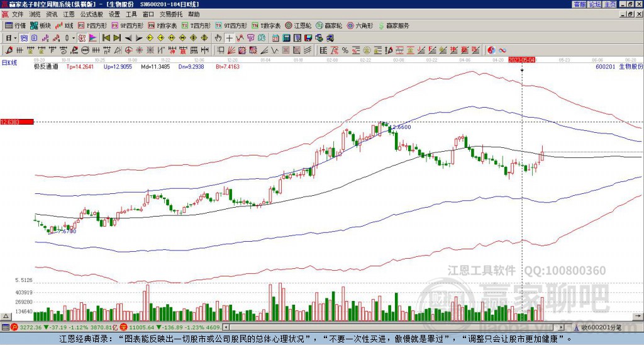Click the circle with horizontal line tool
Viewport: 644px width, 345px height.
(85, 50)
